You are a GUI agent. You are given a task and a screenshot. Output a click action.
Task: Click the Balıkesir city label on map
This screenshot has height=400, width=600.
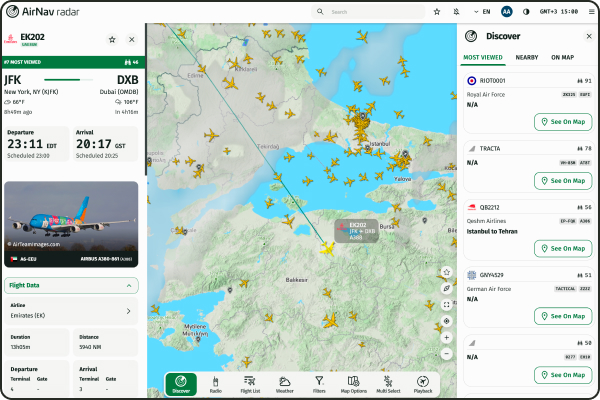[x=297, y=280]
